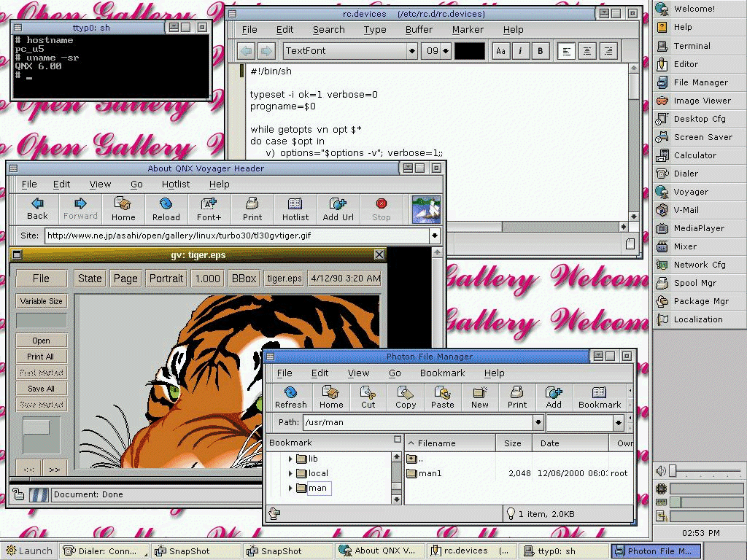This screenshot has width=747, height=560.
Task: Launch Voyager browser from the shelf
Action: pyautogui.click(x=700, y=192)
